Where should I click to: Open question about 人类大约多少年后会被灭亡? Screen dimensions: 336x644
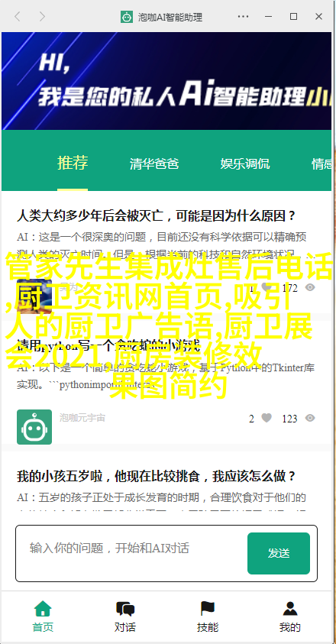pos(156,215)
